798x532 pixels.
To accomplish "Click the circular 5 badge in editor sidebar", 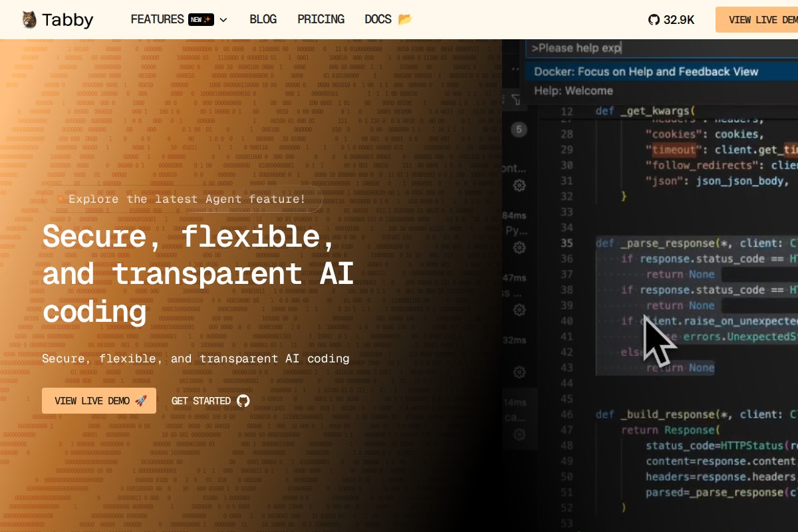I will (x=519, y=130).
